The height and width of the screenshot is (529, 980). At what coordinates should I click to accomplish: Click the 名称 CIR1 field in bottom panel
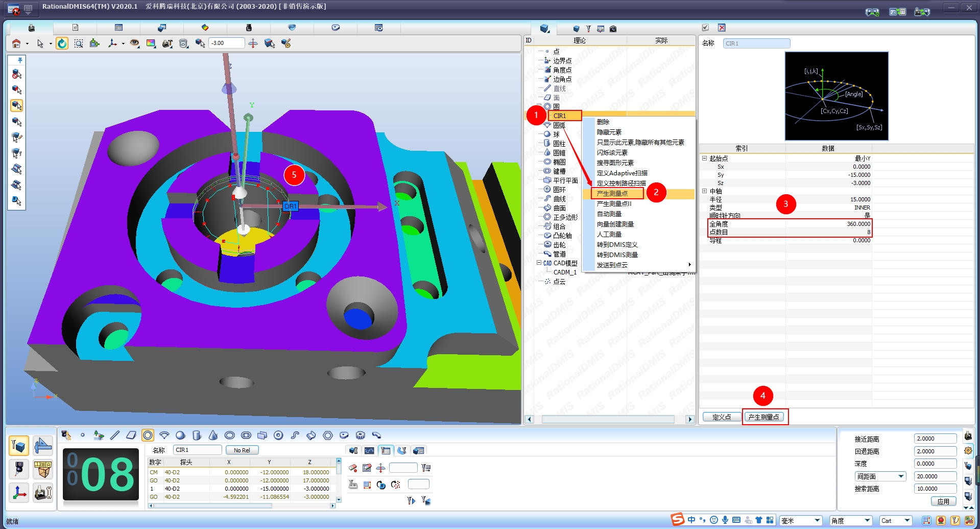198,450
